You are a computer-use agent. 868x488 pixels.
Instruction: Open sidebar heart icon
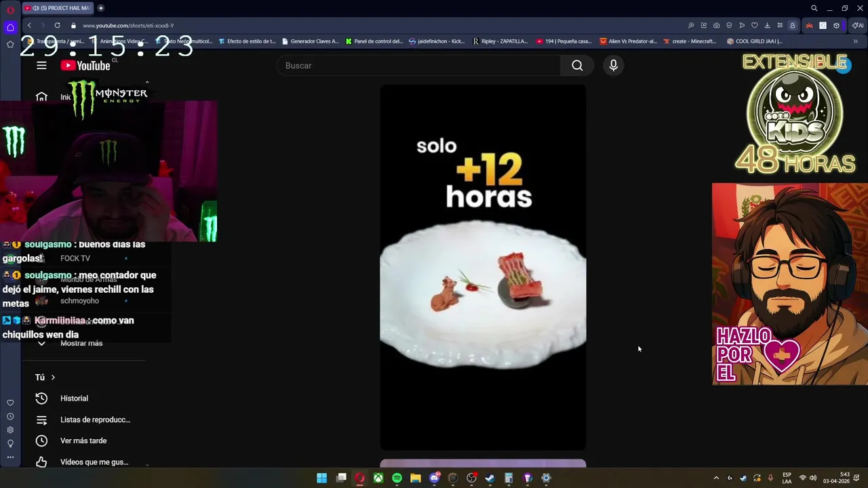(10, 403)
